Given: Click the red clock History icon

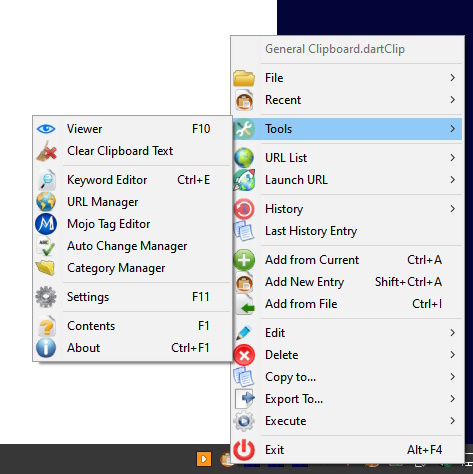Looking at the screenshot, I should (x=244, y=209).
